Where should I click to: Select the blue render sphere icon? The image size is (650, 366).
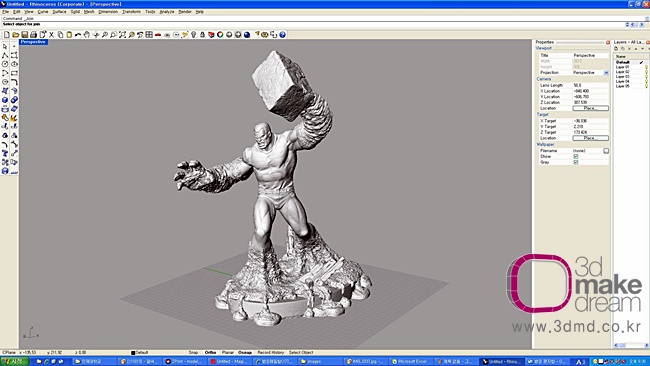pyautogui.click(x=247, y=35)
